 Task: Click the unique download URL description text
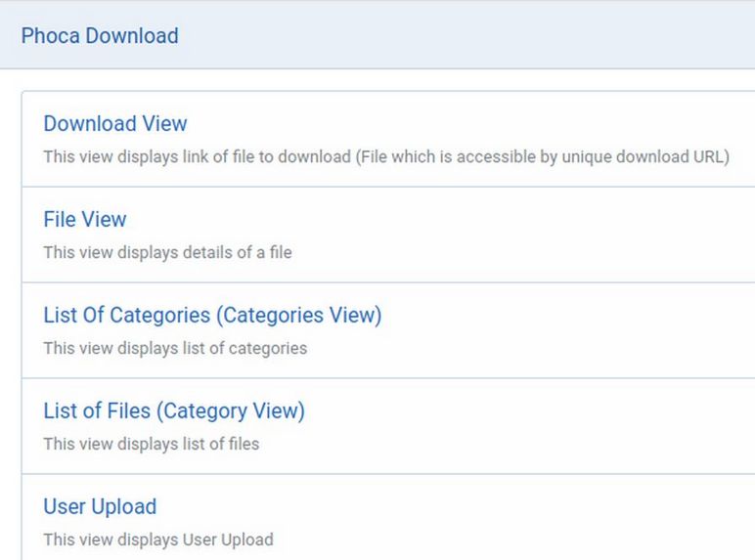[x=385, y=156]
